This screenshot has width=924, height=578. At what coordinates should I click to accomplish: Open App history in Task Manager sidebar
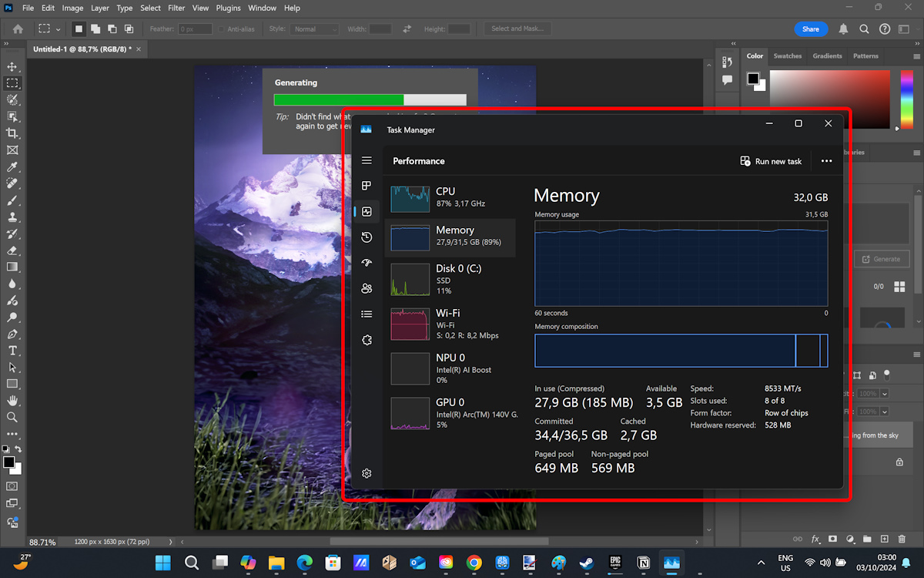367,237
